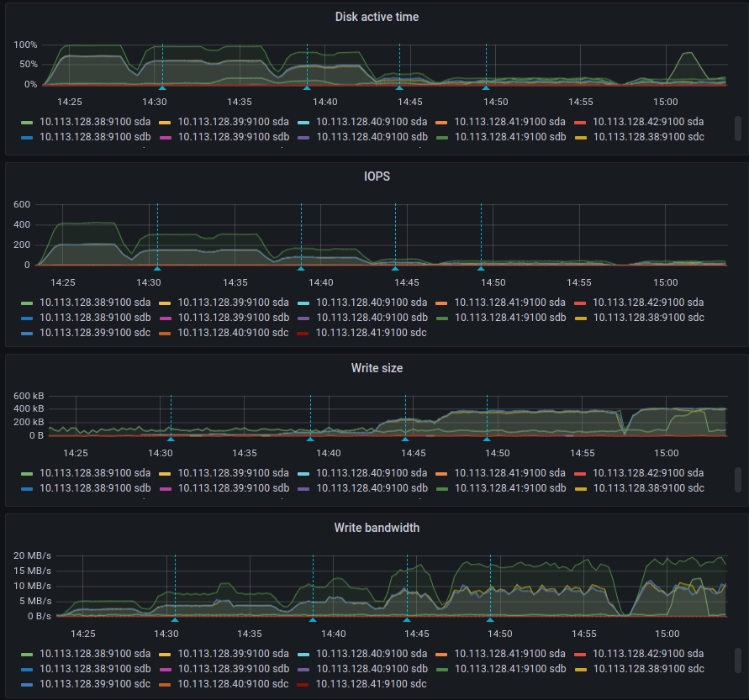Click the Write bandwidth legend scrollbar
The image size is (749, 700).
tap(738, 661)
